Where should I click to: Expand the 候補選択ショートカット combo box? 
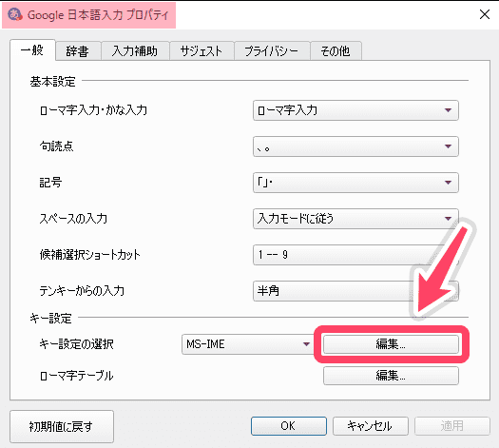tap(355, 255)
